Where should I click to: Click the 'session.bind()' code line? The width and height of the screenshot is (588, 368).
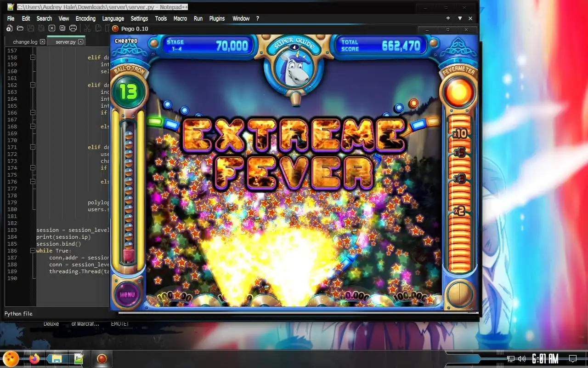(58, 244)
